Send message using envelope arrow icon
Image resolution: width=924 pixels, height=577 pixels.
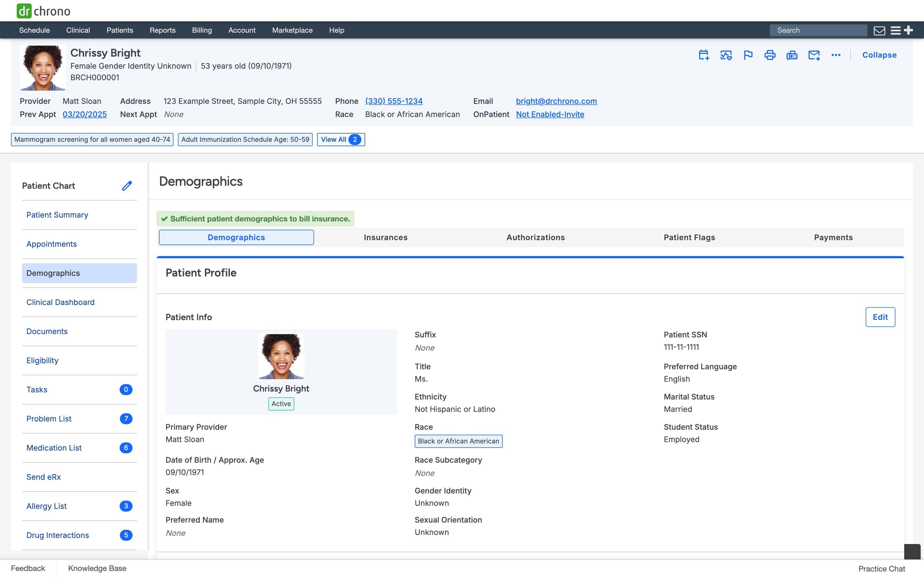tap(814, 55)
